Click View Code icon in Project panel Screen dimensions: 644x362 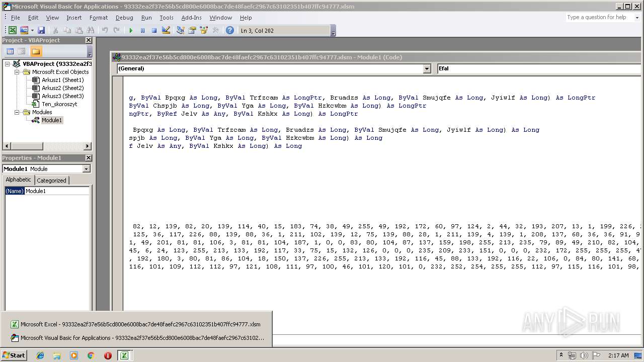pos(10,51)
